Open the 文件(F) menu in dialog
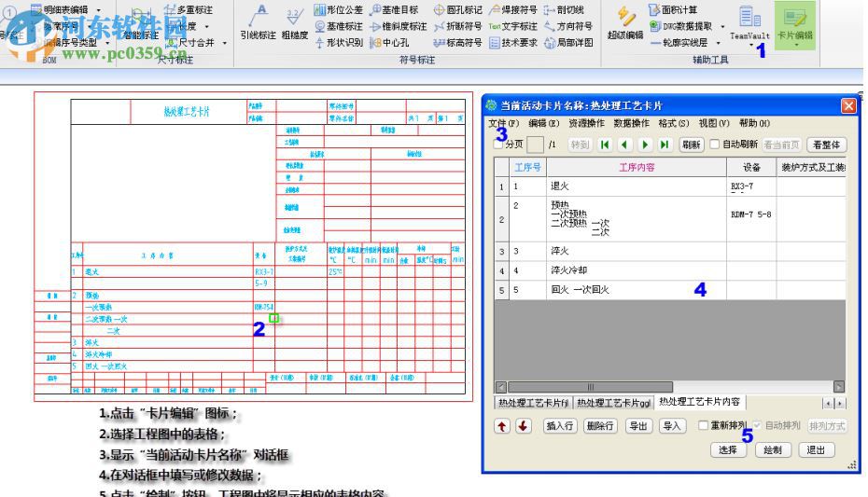This screenshot has height=497, width=868. 503,123
